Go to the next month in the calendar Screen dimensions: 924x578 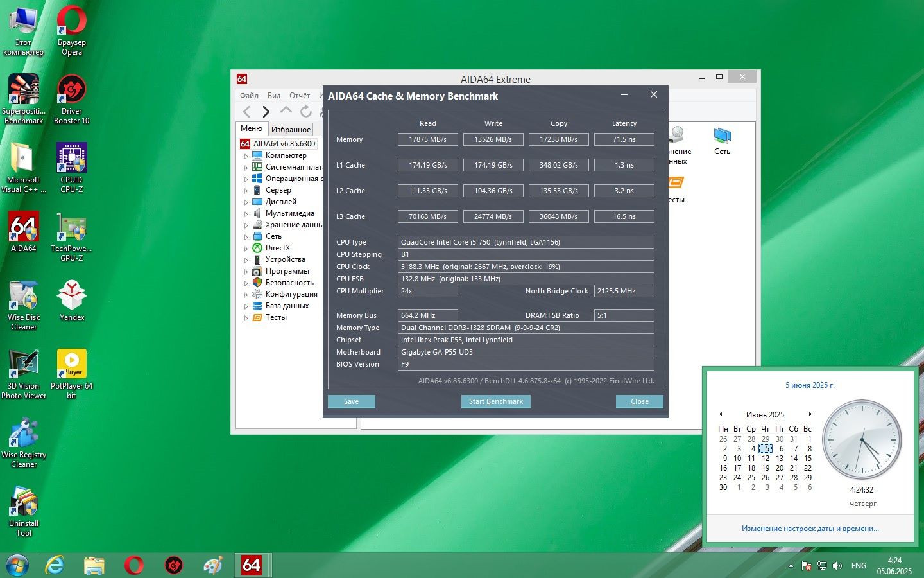click(810, 414)
